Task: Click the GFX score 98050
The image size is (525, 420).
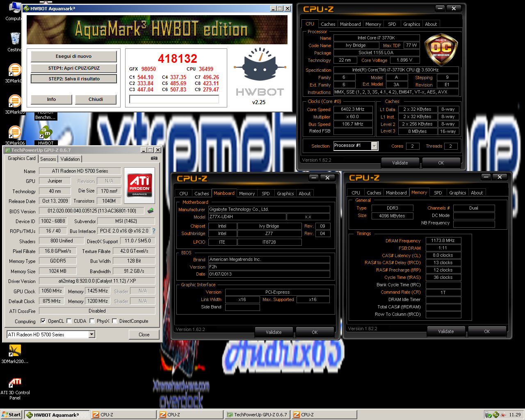Action: point(148,69)
